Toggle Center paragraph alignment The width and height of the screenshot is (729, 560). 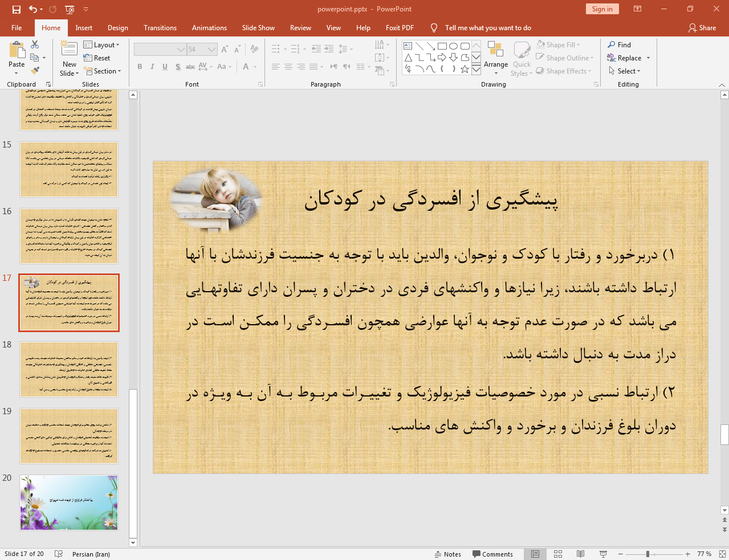click(288, 67)
